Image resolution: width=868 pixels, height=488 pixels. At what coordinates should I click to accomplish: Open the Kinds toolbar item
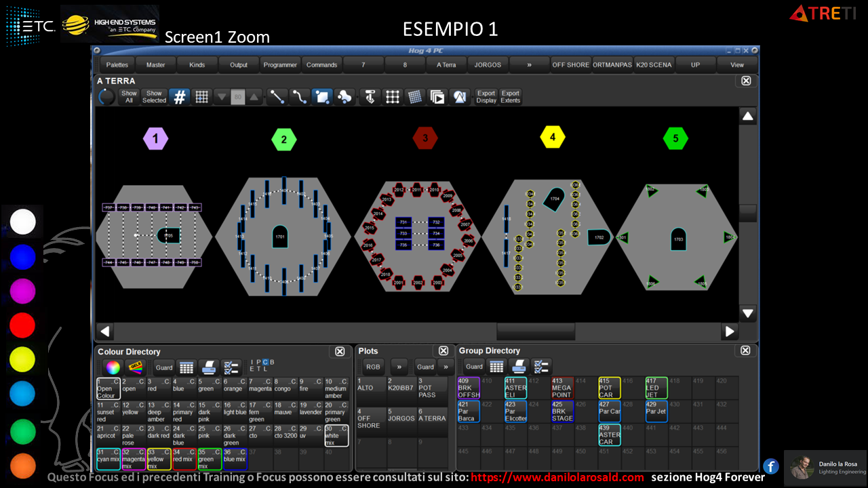(x=197, y=64)
